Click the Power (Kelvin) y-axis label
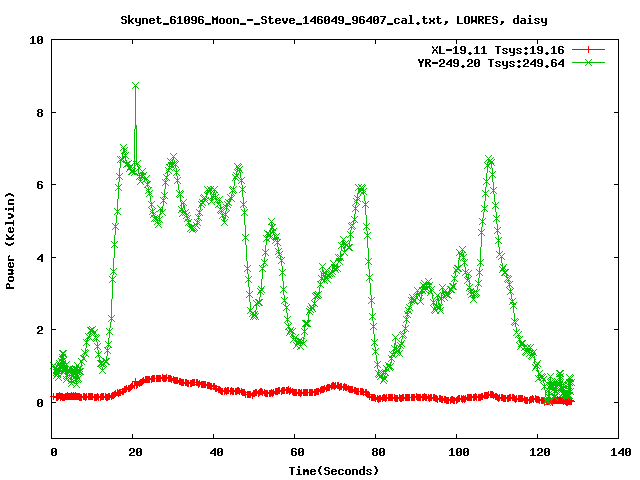This screenshot has height=480, width=640. (11, 238)
